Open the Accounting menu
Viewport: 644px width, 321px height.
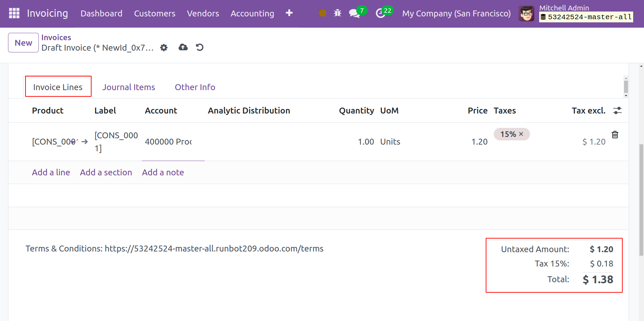click(x=252, y=13)
